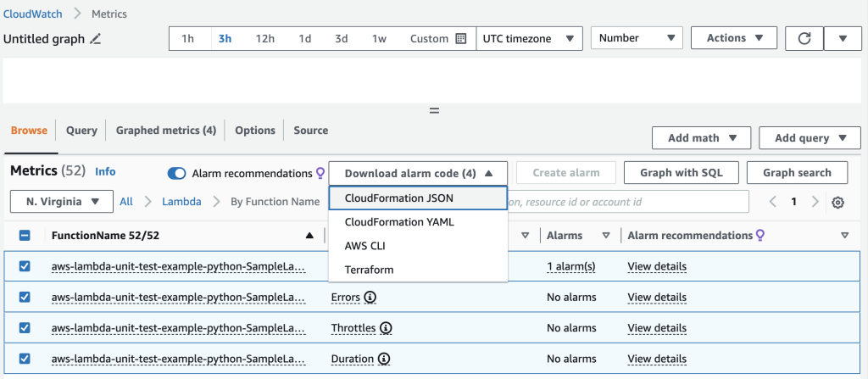View details for Throttles alarm recommendation
The image size is (868, 379).
coord(657,328)
